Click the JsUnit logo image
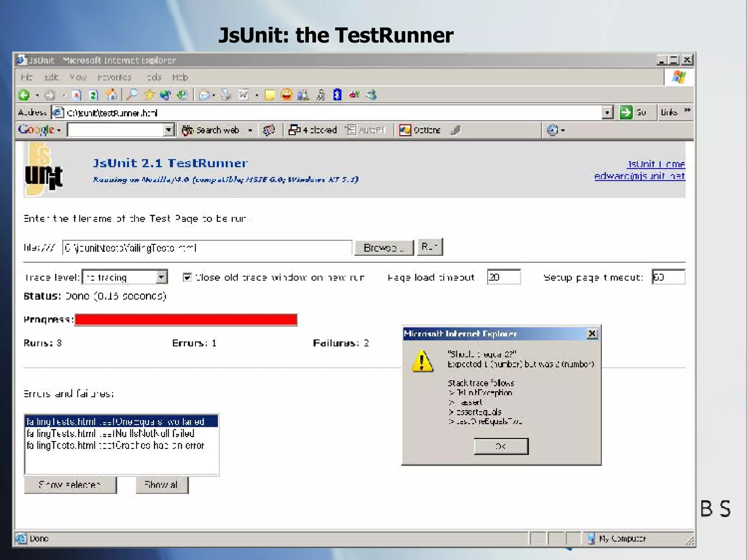 pyautogui.click(x=44, y=170)
